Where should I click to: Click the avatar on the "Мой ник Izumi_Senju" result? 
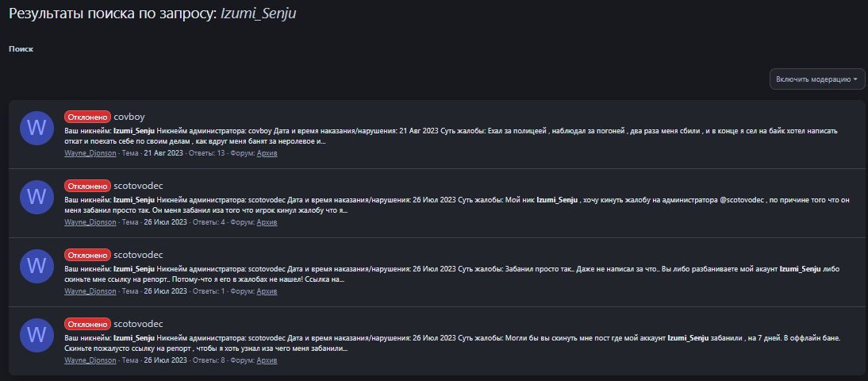pyautogui.click(x=36, y=197)
